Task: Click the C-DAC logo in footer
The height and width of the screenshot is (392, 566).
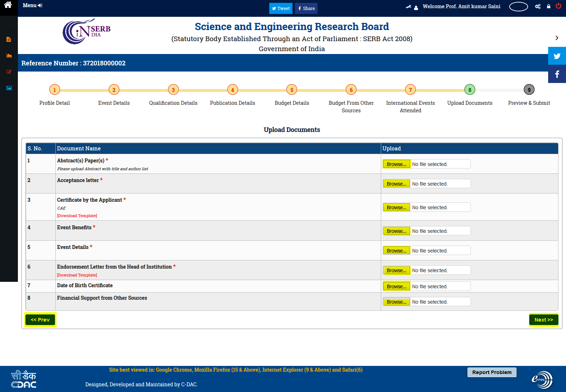Action: (x=24, y=379)
